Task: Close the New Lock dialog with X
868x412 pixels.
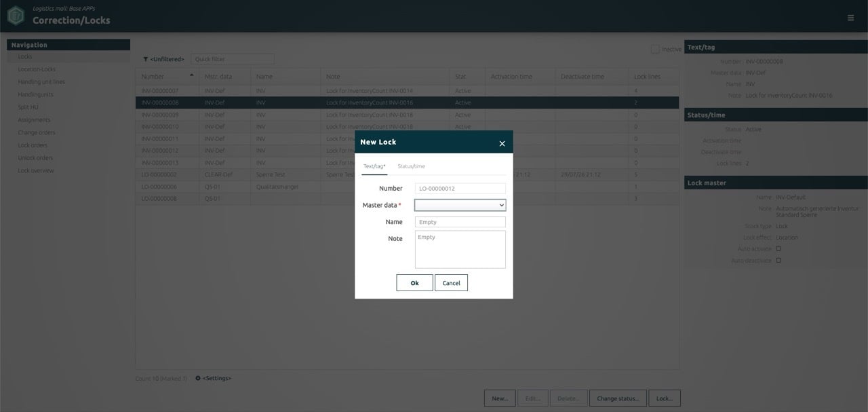Action: 502,143
